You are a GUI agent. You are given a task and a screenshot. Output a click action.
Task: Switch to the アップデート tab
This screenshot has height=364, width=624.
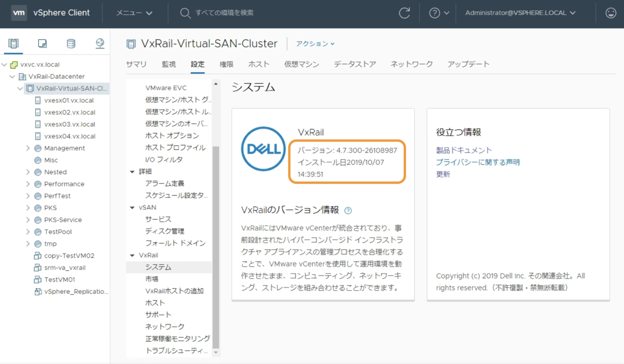[x=469, y=64]
